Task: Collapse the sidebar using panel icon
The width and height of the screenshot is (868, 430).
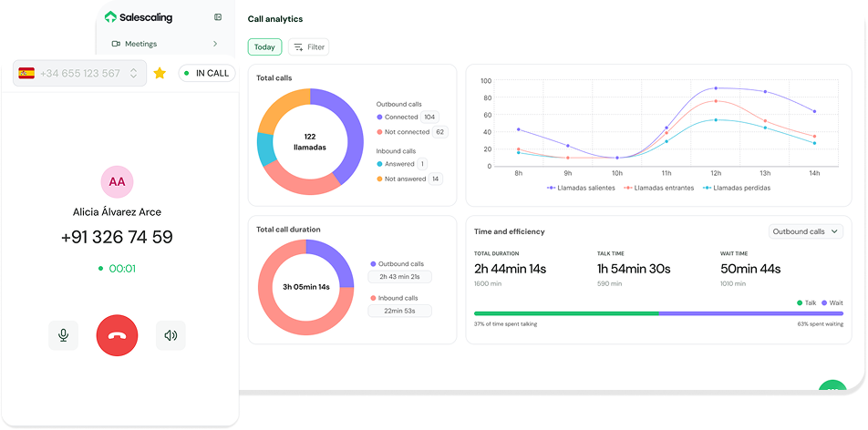Action: point(217,17)
